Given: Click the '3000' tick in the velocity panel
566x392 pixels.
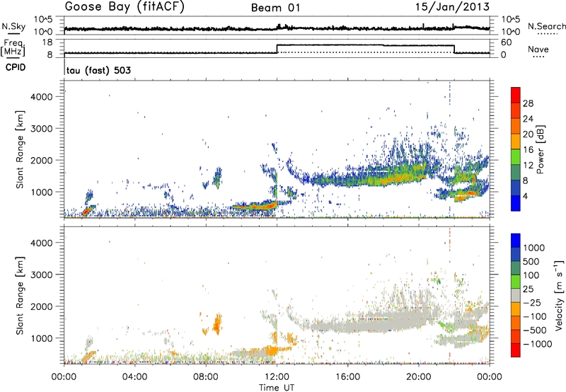Looking at the screenshot, I should point(42,275).
